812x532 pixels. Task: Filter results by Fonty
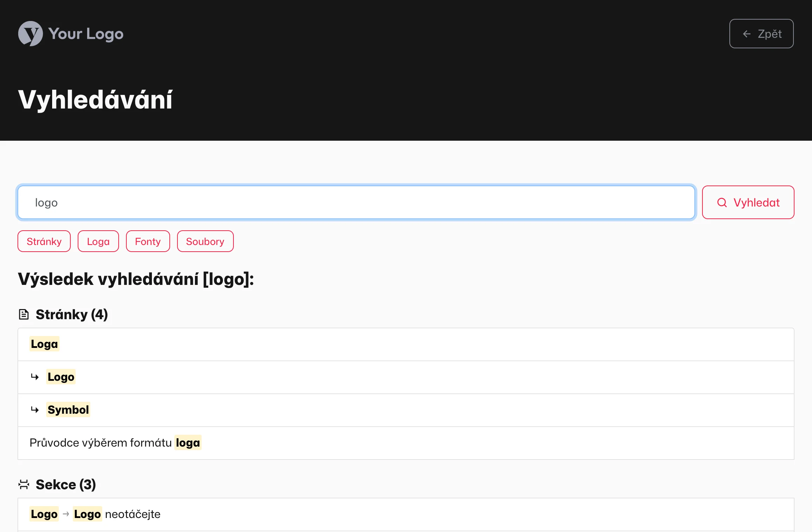point(148,241)
